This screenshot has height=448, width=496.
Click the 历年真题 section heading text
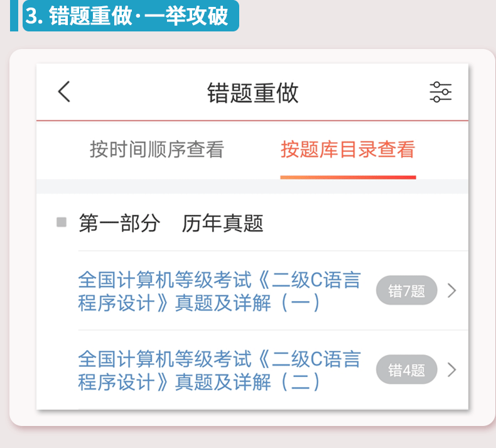pos(222,223)
